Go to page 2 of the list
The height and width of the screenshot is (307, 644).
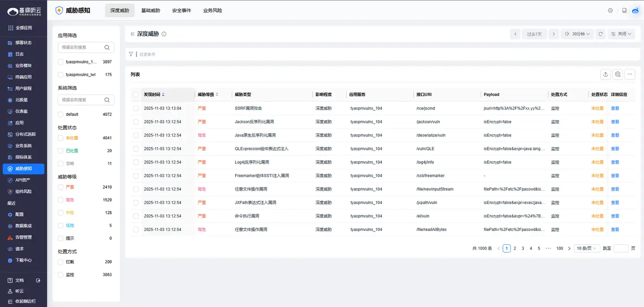[x=515, y=248]
